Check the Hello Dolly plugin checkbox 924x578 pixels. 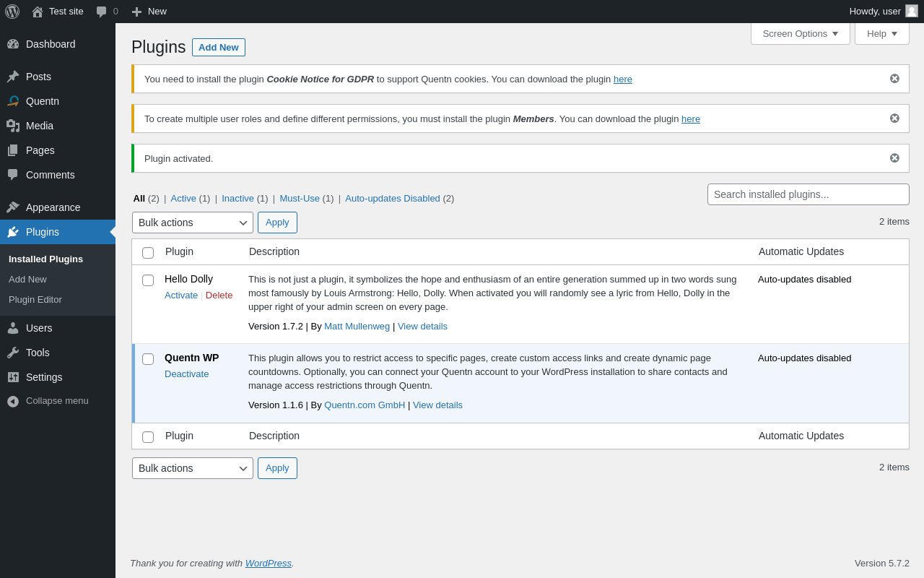(x=148, y=280)
